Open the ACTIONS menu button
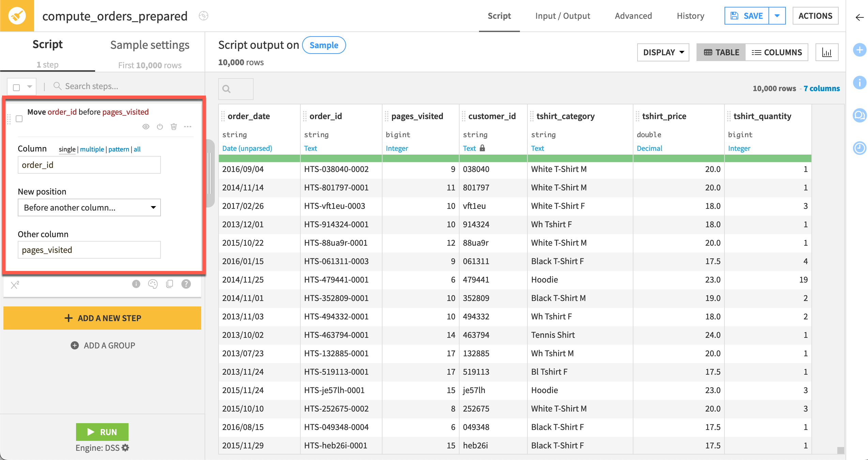The image size is (868, 460). pyautogui.click(x=815, y=16)
